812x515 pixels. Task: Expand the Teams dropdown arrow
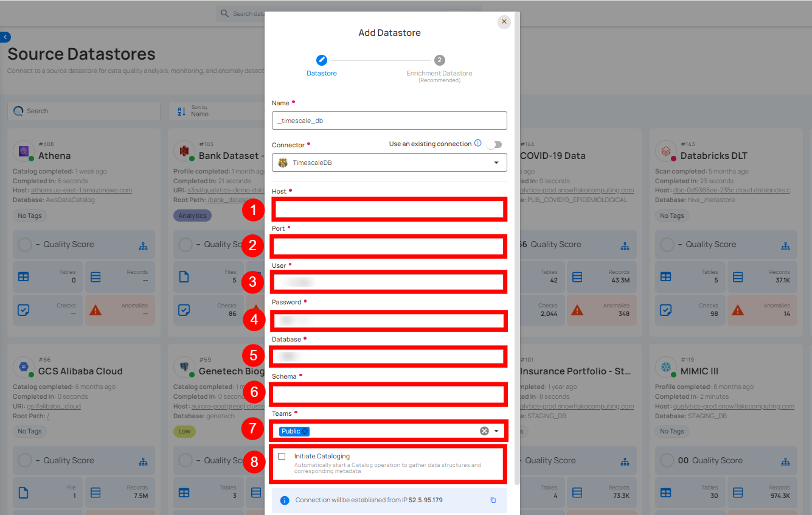496,431
